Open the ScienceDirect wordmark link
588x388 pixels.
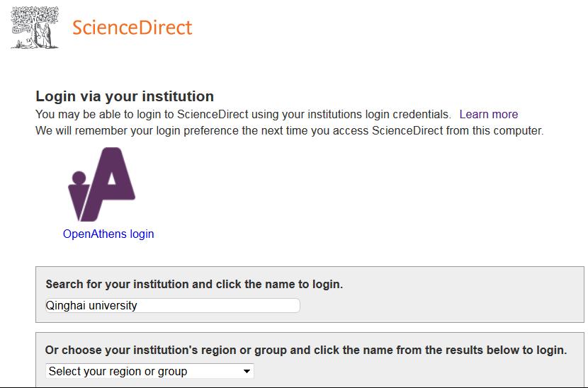pyautogui.click(x=132, y=28)
